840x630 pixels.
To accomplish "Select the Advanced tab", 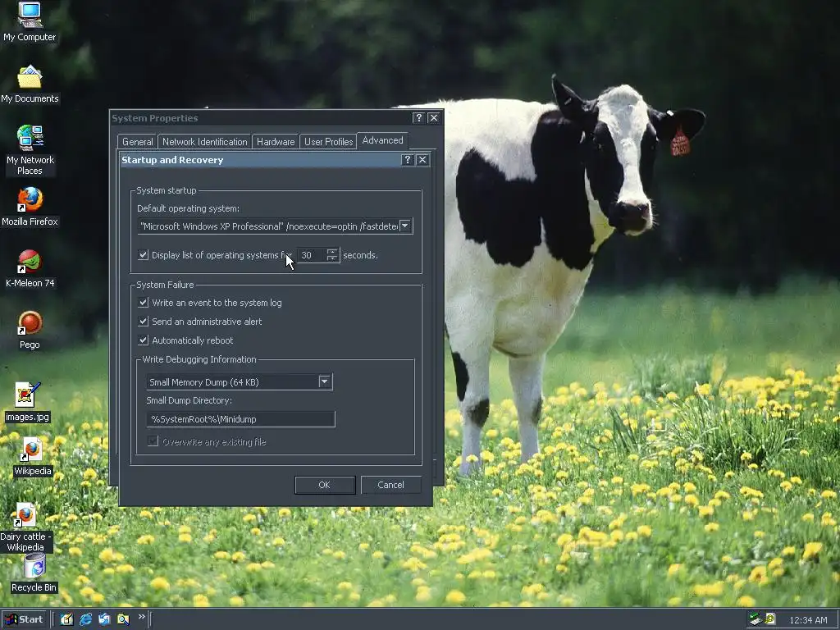I will point(382,140).
